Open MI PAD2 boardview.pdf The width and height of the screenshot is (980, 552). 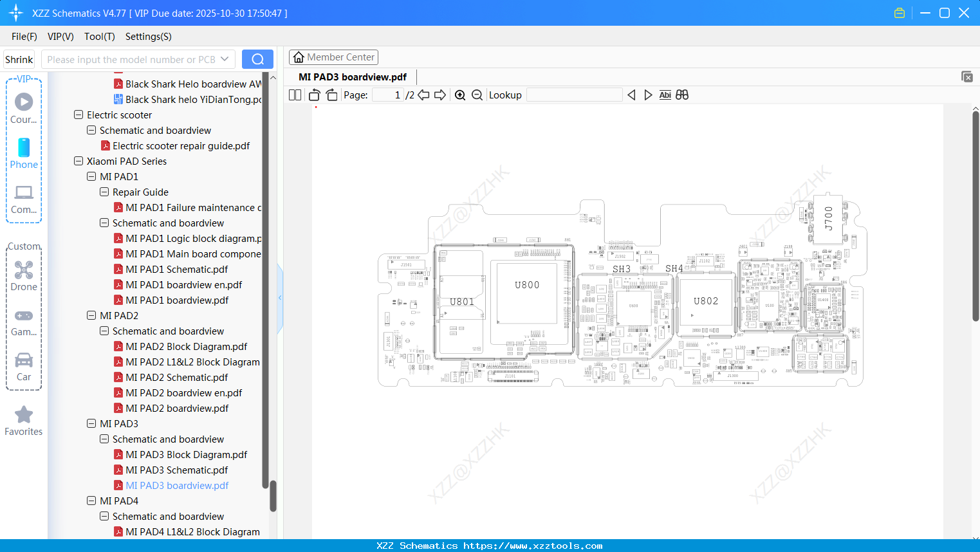(x=178, y=408)
